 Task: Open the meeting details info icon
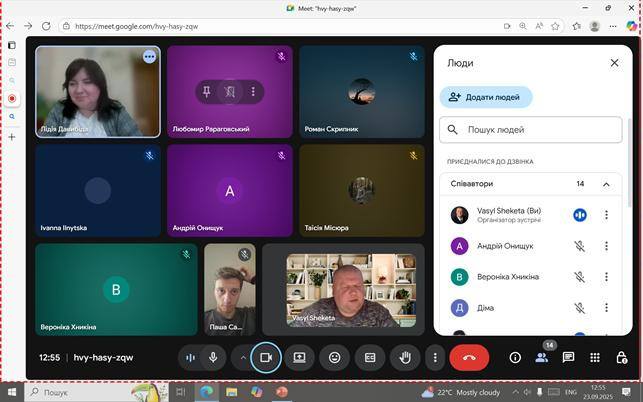(515, 357)
